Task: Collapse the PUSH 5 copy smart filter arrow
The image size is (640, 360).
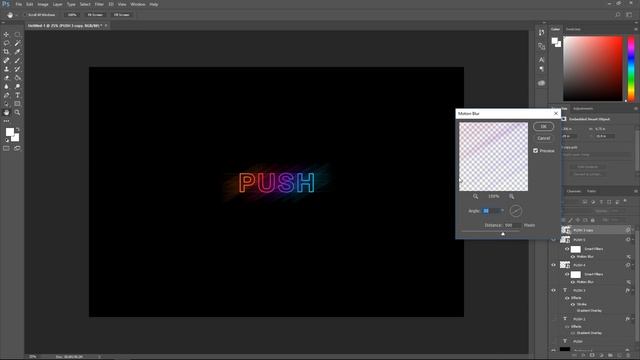Action: [633, 230]
